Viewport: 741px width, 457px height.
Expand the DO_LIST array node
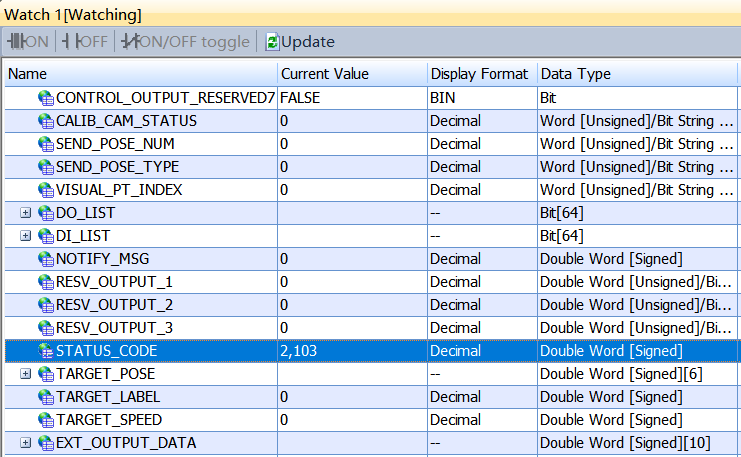pyautogui.click(x=26, y=213)
